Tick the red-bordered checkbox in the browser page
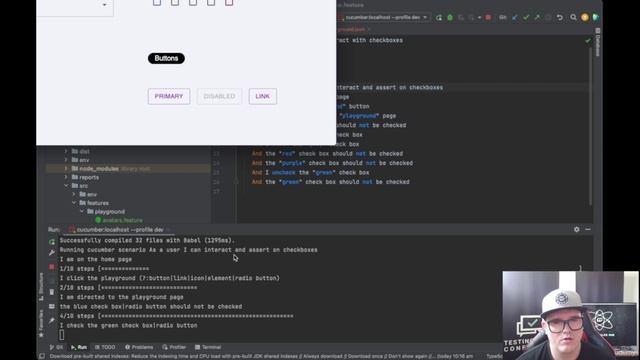 (229, 2)
